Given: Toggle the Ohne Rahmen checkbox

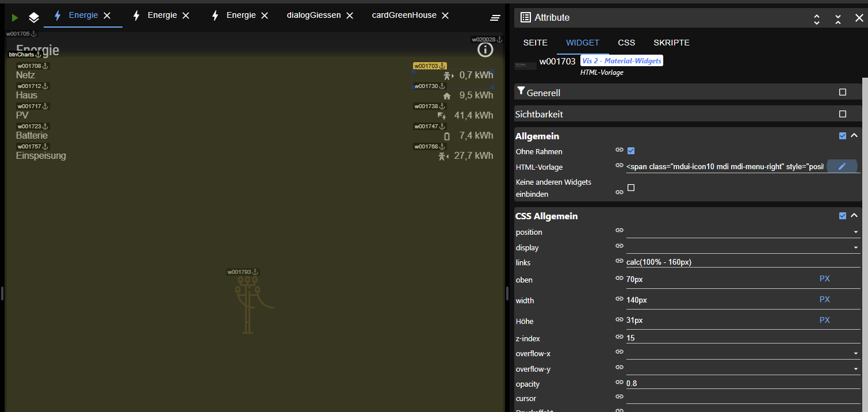Looking at the screenshot, I should pos(631,151).
